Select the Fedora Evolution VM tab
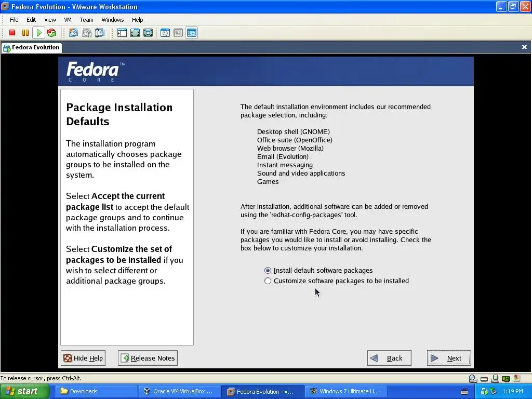 point(31,47)
